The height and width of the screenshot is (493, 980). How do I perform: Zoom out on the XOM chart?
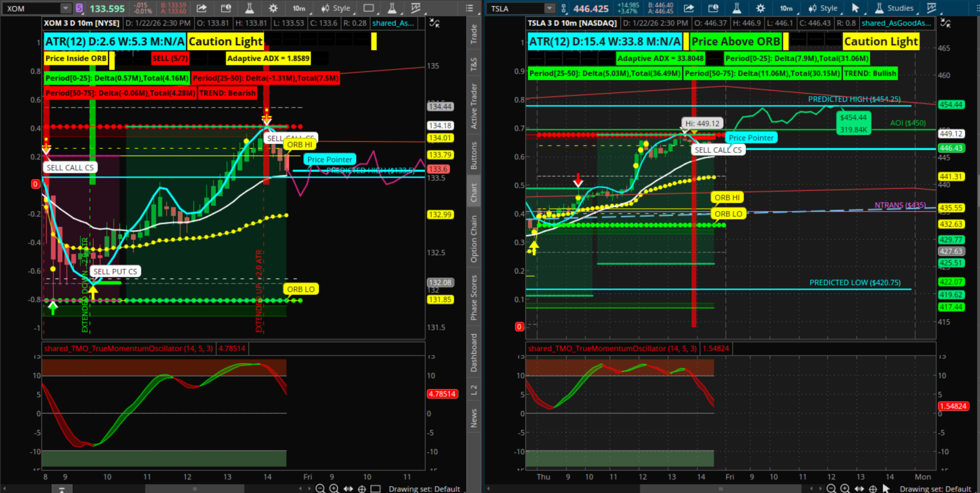point(320,488)
